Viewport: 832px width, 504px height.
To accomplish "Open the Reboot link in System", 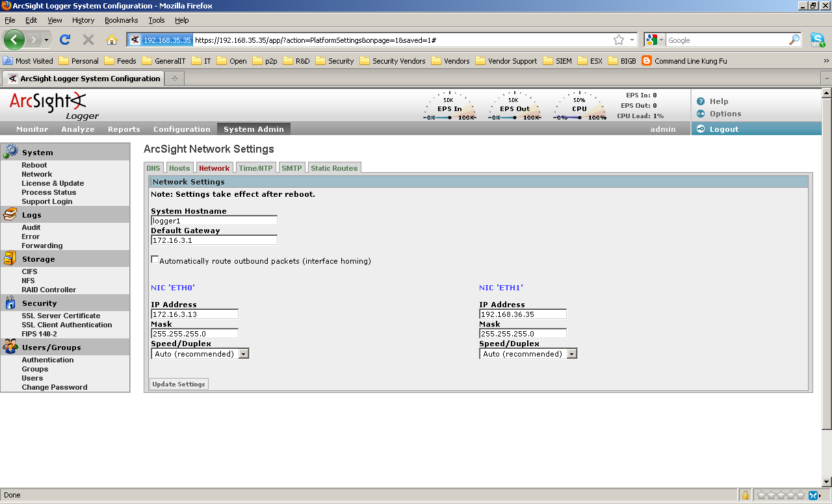I will coord(34,165).
